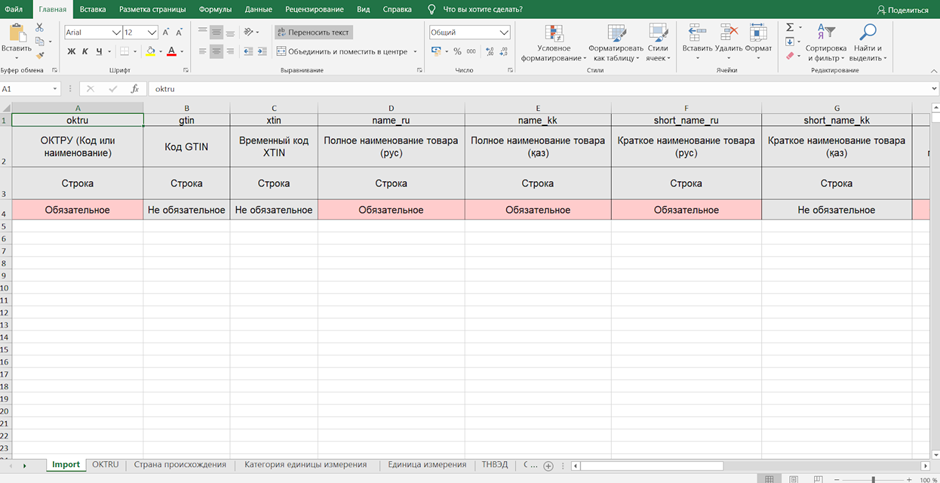Apply the red font color A

[172, 52]
